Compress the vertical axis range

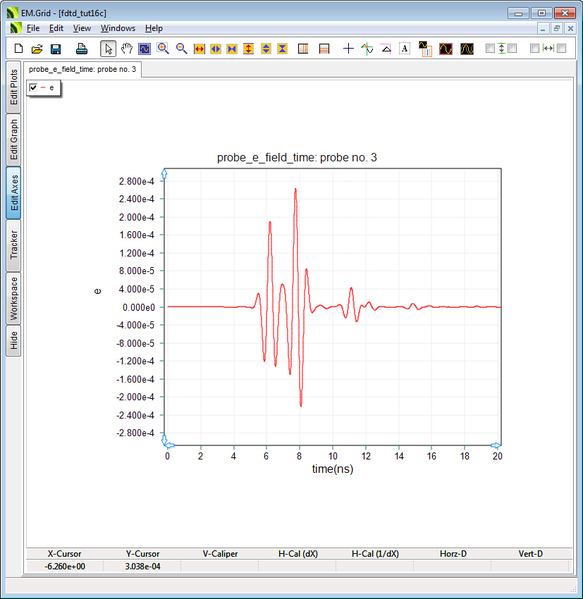pos(282,49)
